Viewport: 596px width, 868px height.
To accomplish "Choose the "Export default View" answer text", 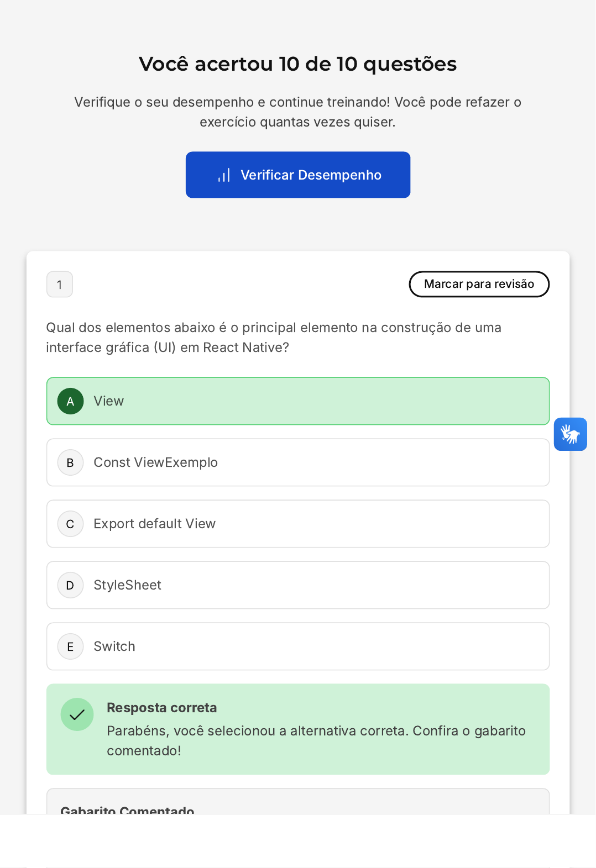I will click(x=154, y=524).
